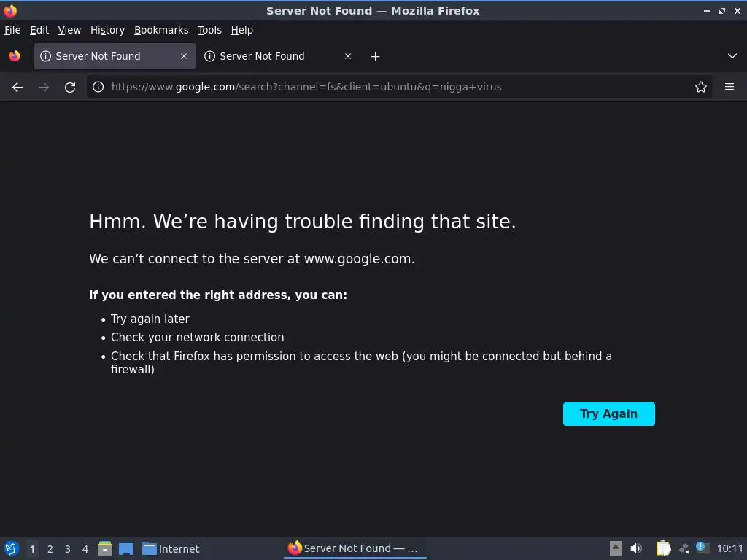Image resolution: width=747 pixels, height=560 pixels.
Task: Click the show desktop taskbar icon
Action: [x=126, y=549]
